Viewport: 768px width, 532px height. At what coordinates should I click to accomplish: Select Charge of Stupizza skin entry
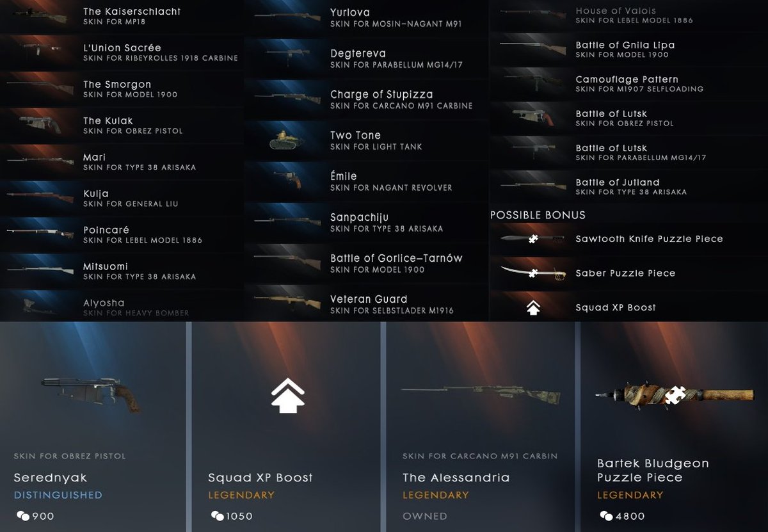366,100
